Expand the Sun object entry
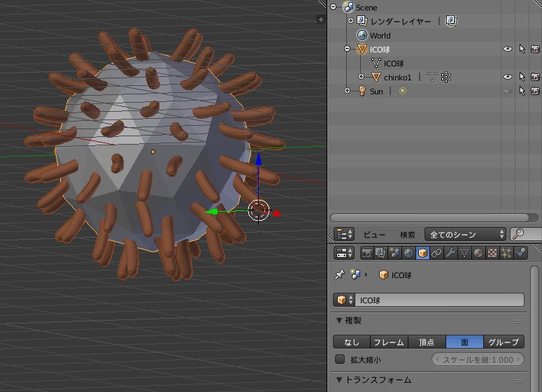The width and height of the screenshot is (542, 392). point(348,91)
